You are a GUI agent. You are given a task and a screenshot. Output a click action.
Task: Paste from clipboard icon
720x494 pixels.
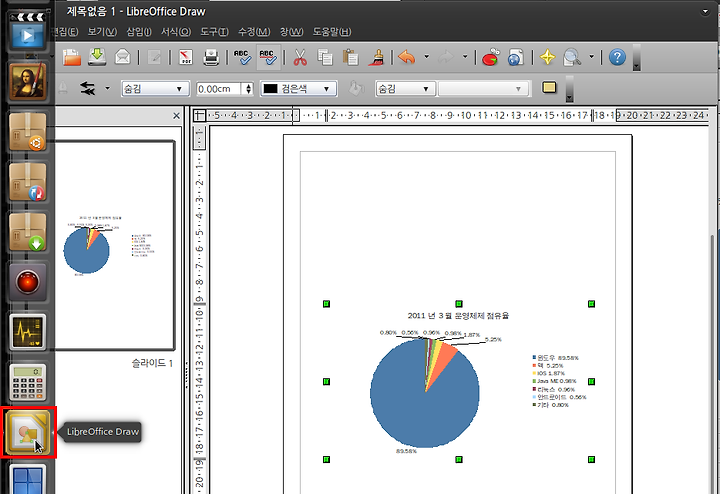[350, 57]
